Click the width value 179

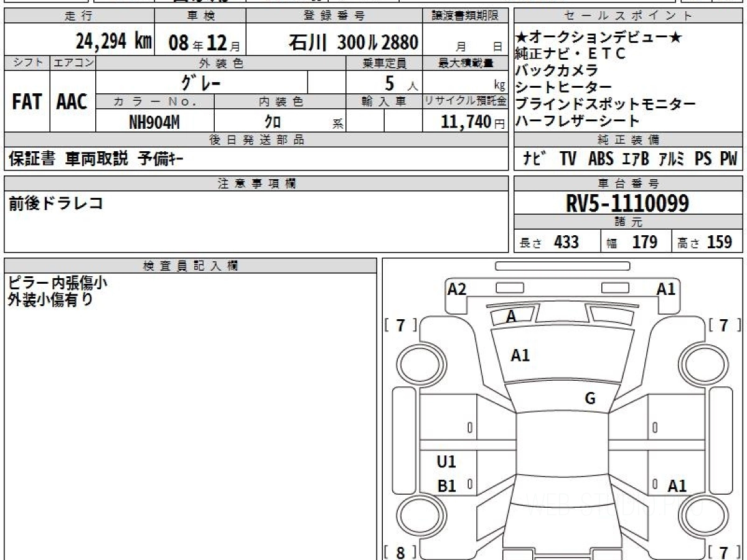pos(645,242)
